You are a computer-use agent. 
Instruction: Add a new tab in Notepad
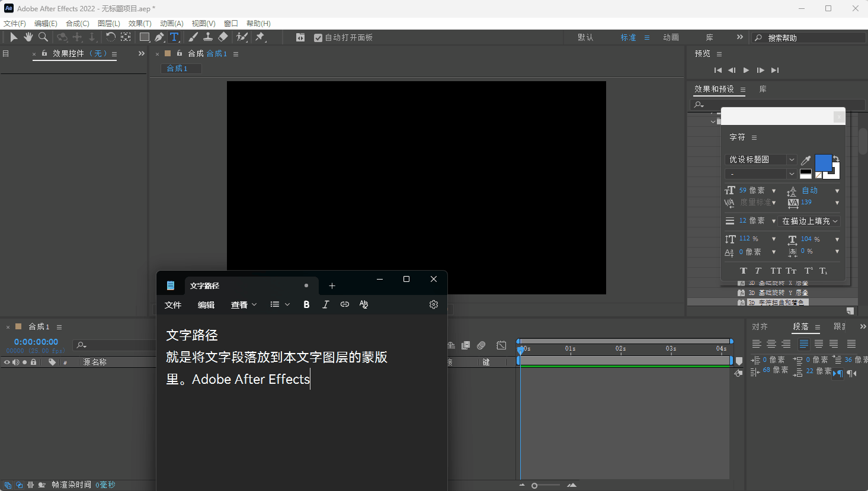332,285
